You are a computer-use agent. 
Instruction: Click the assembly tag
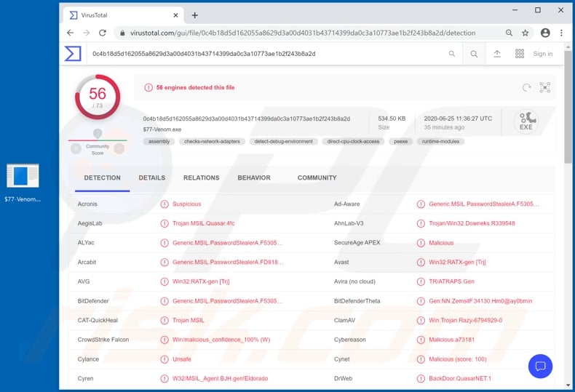click(159, 141)
